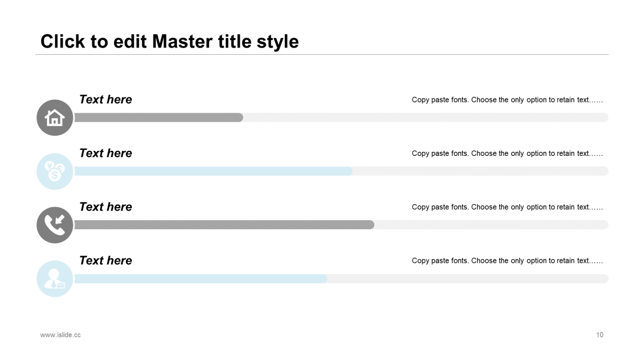644x362 pixels.
Task: Select the light blue person with mail icon
Action: point(55,279)
